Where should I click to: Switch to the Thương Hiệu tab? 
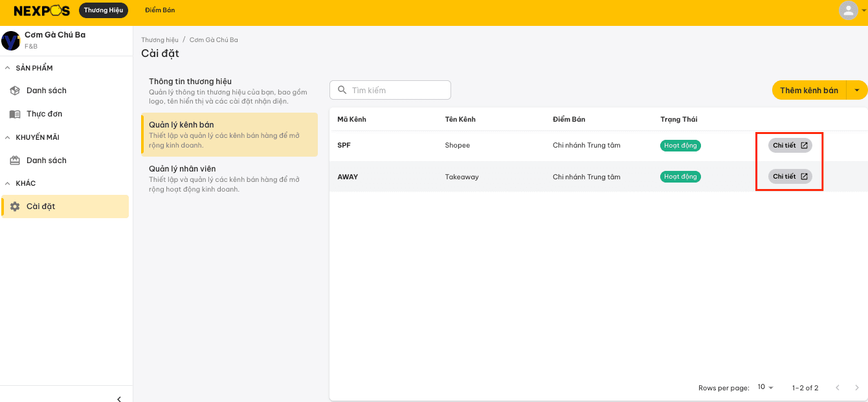point(104,10)
